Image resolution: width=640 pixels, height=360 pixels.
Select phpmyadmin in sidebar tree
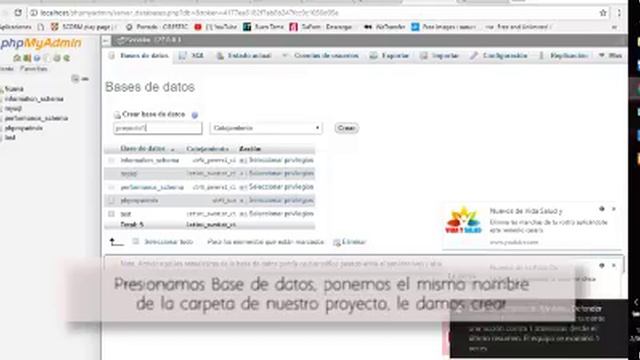click(x=24, y=128)
